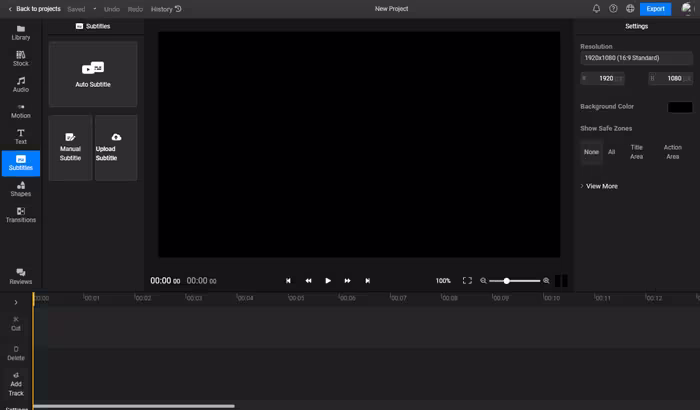Viewport: 700px width, 410px height.
Task: Open the Reviews panel
Action: tap(21, 276)
